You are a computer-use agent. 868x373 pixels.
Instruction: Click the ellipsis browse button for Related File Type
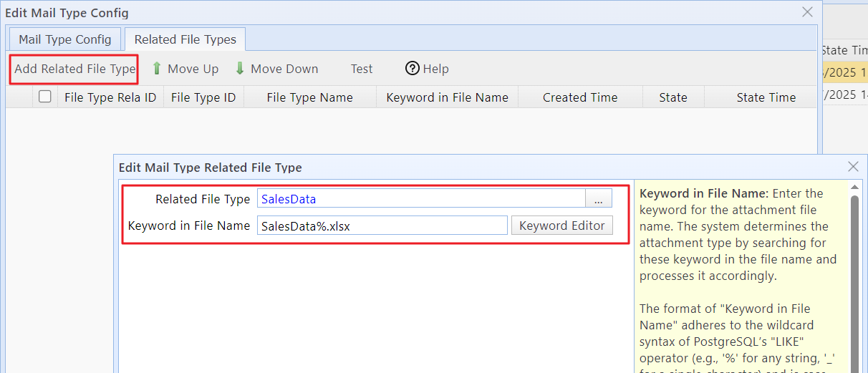(599, 199)
